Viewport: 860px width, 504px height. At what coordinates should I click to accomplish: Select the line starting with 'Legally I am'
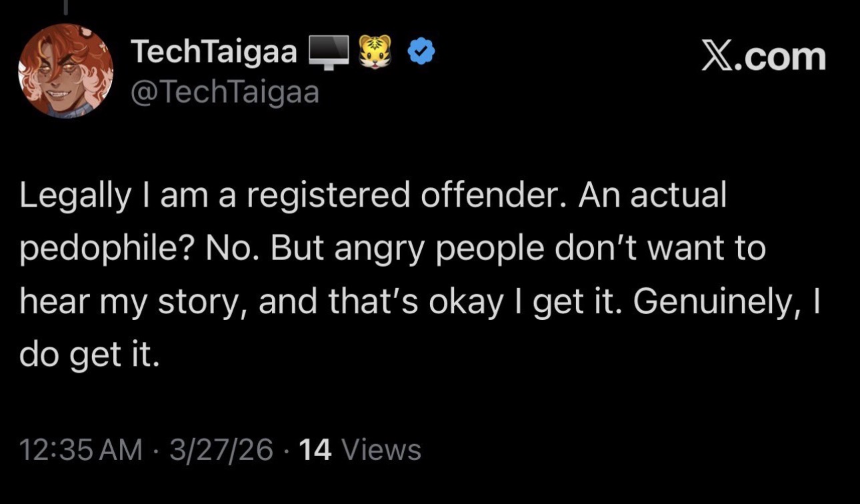[373, 196]
